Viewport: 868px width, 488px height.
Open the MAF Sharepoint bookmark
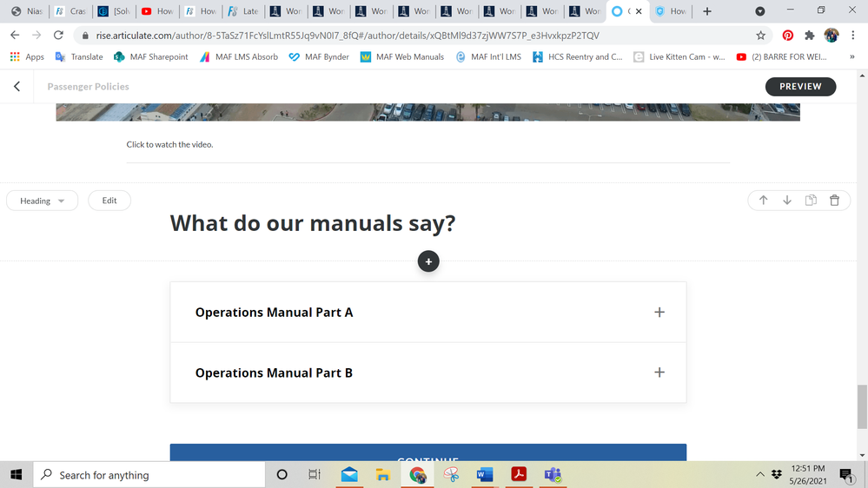coord(151,56)
